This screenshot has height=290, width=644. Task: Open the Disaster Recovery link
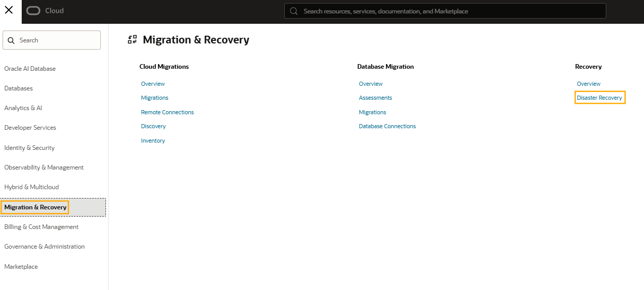[600, 98]
